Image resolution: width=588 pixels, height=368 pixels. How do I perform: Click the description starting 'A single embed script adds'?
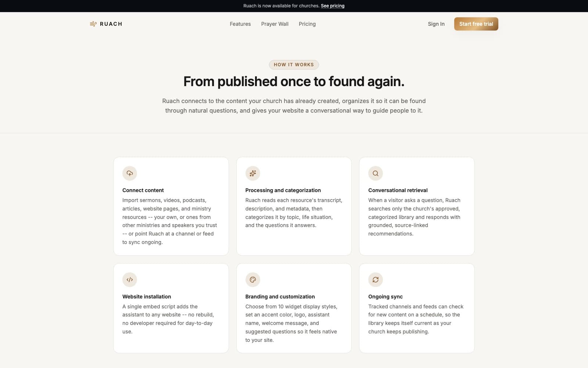(x=168, y=319)
